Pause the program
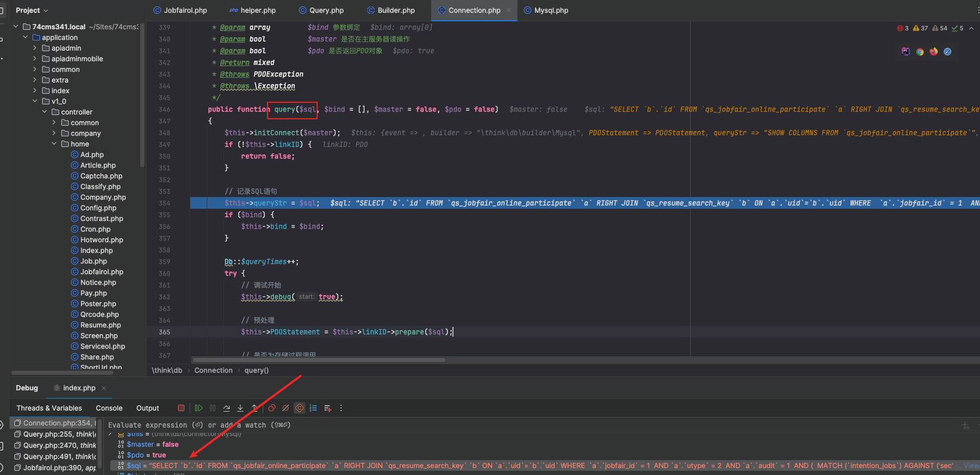 [213, 408]
